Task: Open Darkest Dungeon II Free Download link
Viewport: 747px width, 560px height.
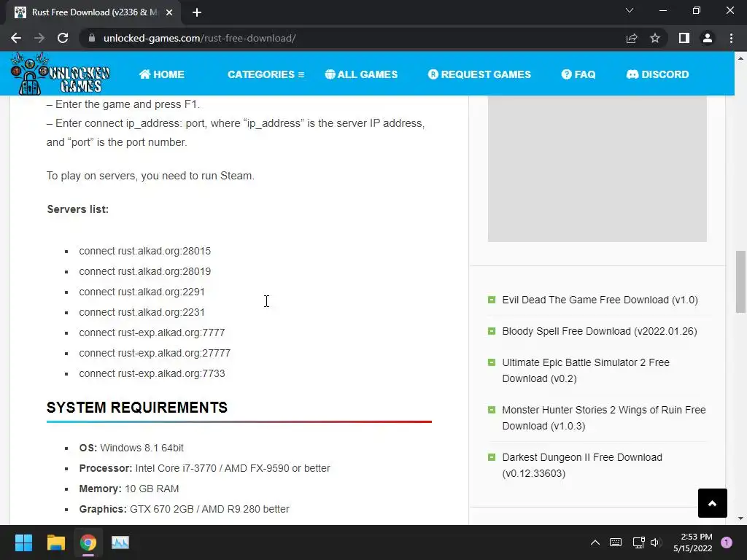Action: [581, 465]
